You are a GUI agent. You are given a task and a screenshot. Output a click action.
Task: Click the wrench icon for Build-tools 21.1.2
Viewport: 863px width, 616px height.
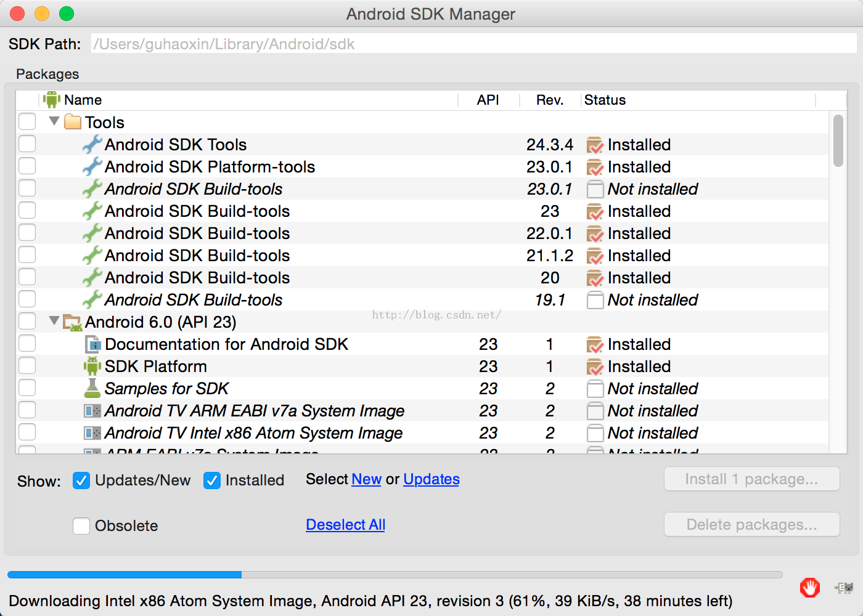point(92,255)
